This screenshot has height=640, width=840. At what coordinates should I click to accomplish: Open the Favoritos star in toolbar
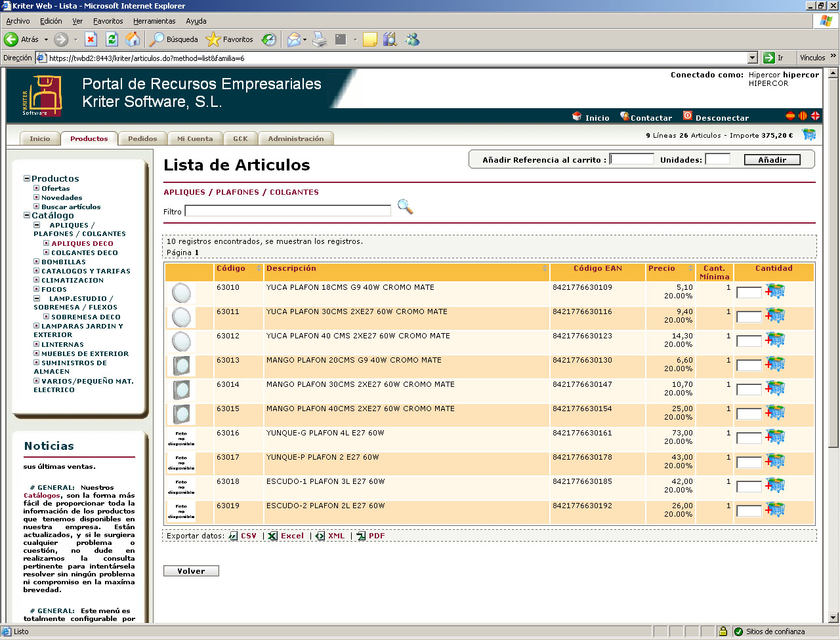(230, 39)
